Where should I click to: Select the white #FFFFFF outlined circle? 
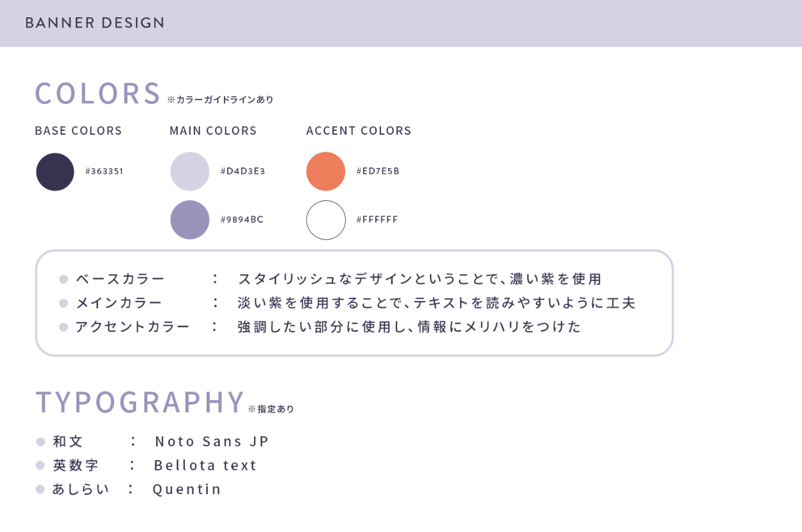pyautogui.click(x=326, y=220)
